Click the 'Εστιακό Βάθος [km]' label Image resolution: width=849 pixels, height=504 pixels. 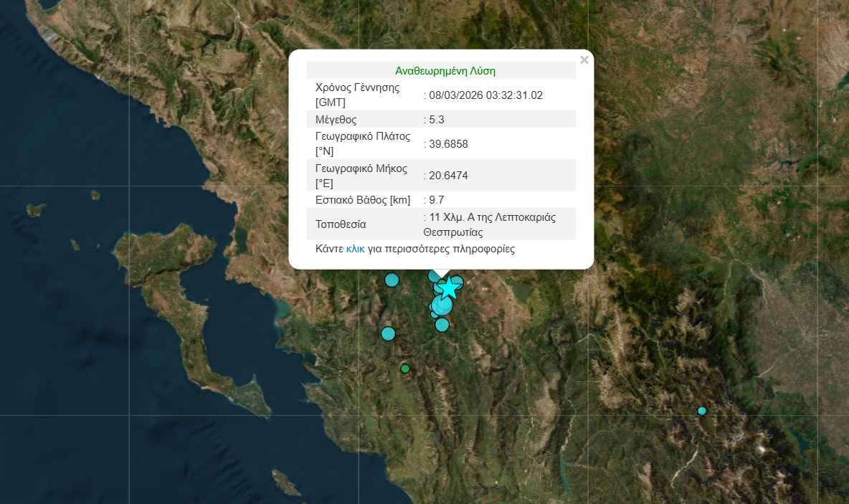point(363,200)
